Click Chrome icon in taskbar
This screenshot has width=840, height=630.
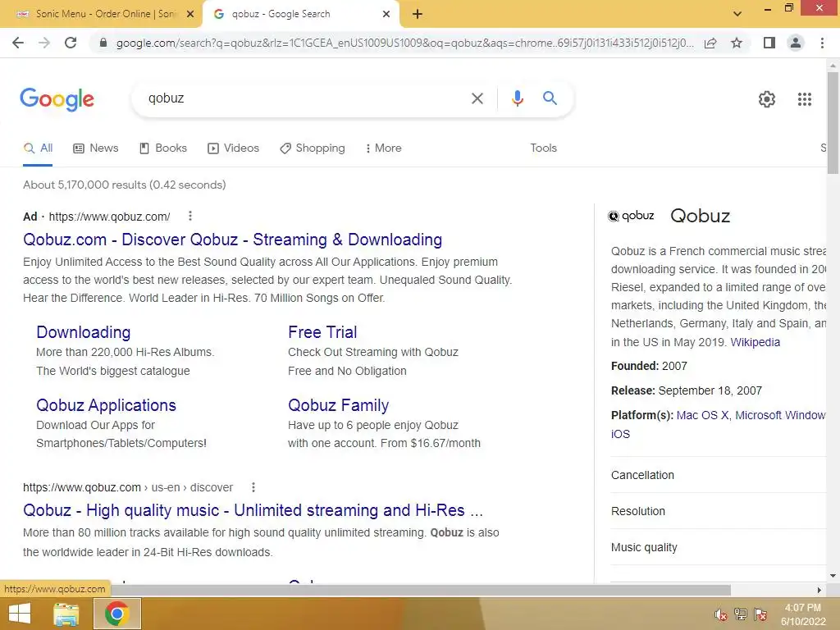[117, 614]
